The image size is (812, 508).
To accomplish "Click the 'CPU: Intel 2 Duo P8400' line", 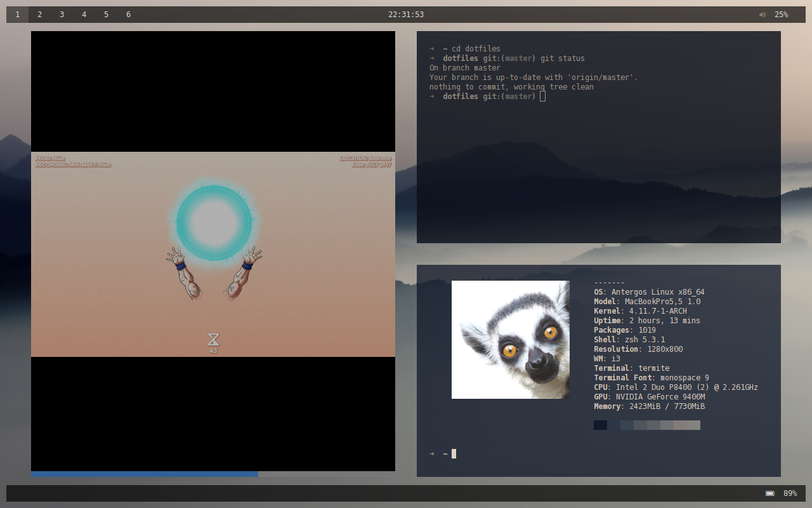I will pyautogui.click(x=676, y=387).
